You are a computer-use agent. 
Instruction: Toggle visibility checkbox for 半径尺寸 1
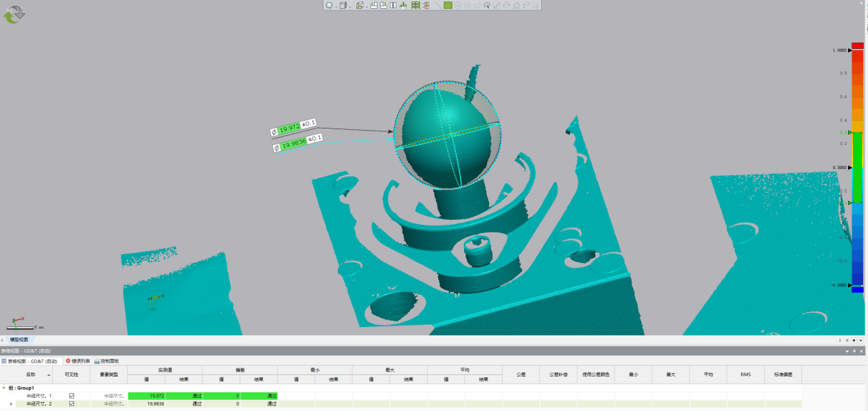(71, 395)
